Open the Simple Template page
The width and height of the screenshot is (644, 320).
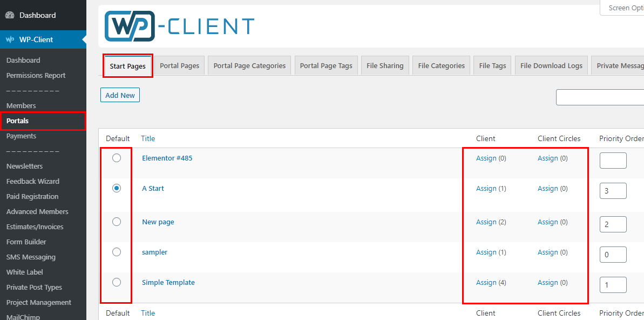click(168, 283)
